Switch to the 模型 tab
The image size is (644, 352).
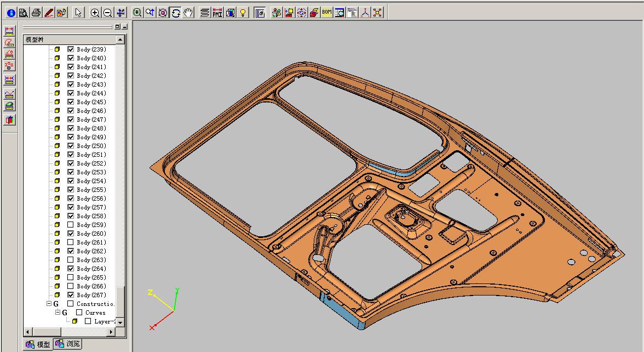[38, 344]
